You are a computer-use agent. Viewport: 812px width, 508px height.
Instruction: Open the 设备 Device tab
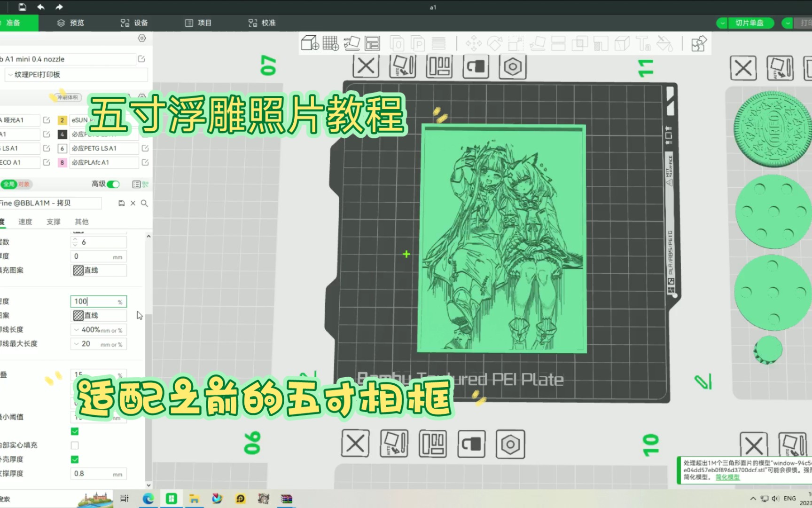134,23
